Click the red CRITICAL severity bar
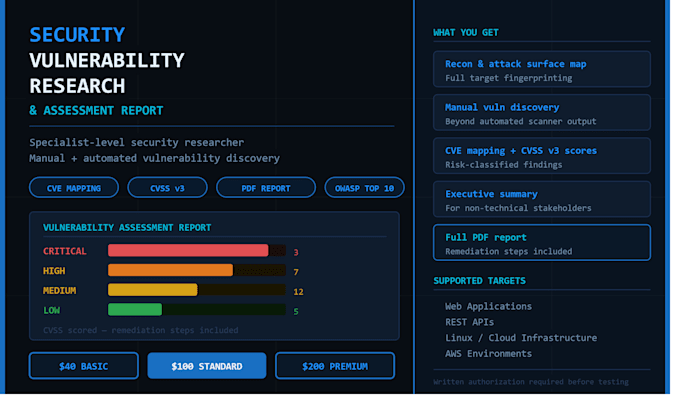 point(188,251)
